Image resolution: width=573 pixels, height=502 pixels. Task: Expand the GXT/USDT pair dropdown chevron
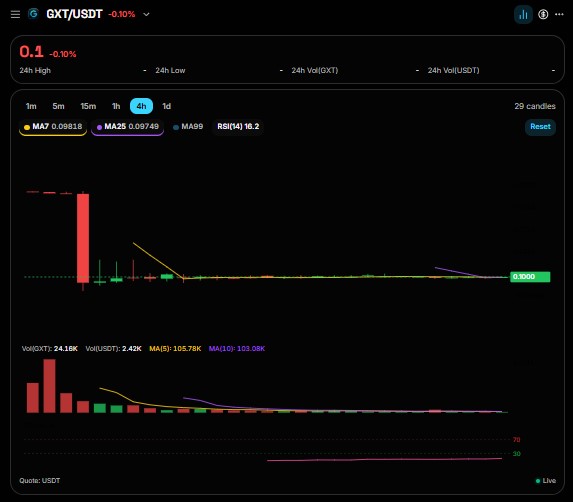[x=146, y=14]
